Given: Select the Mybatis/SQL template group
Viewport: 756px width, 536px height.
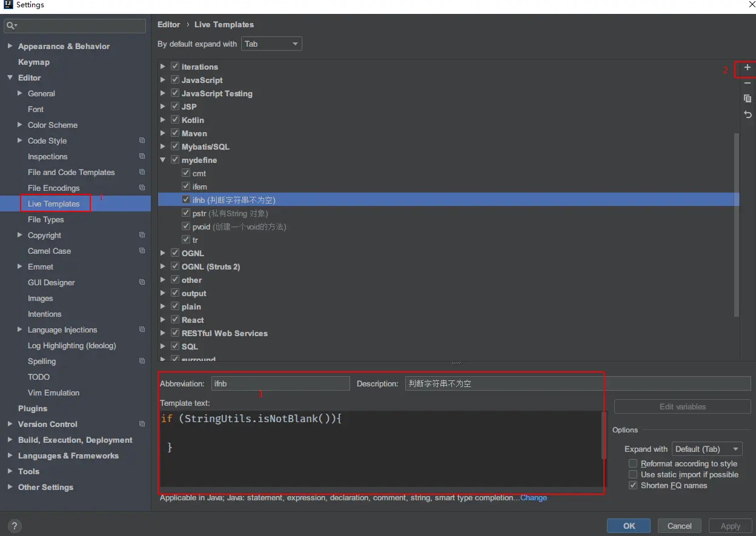Looking at the screenshot, I should (x=448, y=147).
